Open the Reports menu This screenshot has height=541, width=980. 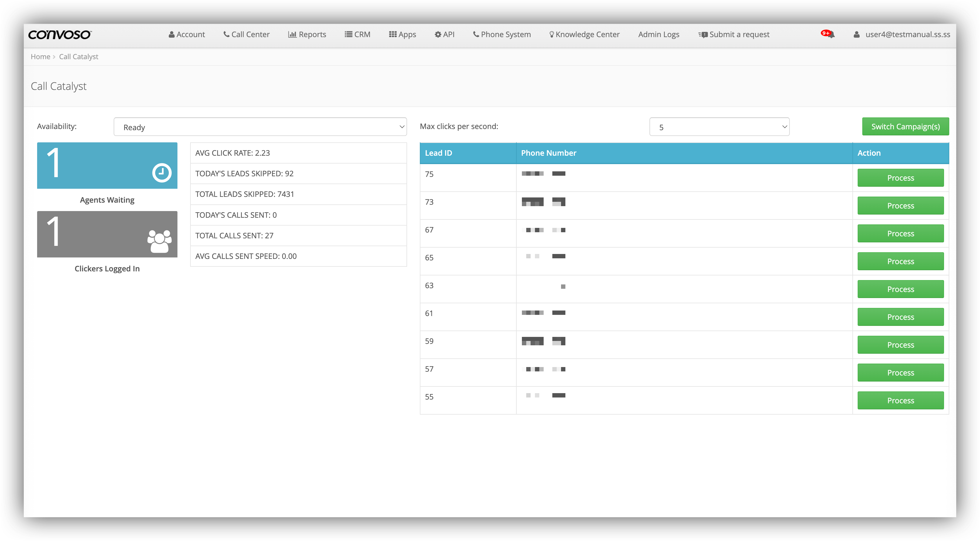307,35
